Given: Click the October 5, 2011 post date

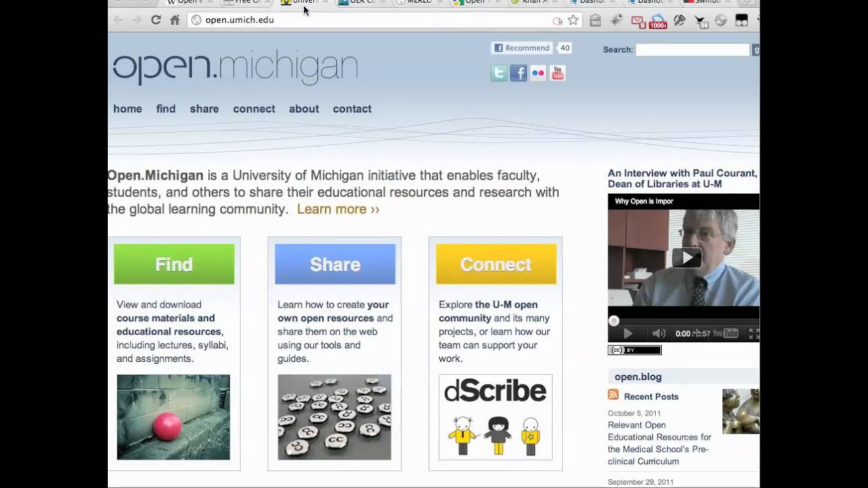Looking at the screenshot, I should [634, 413].
